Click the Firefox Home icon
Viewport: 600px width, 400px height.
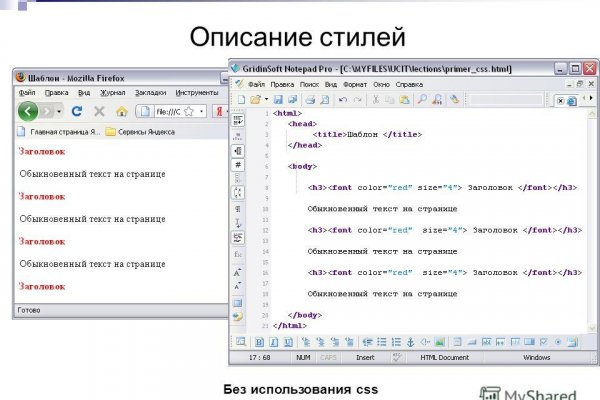(121, 111)
